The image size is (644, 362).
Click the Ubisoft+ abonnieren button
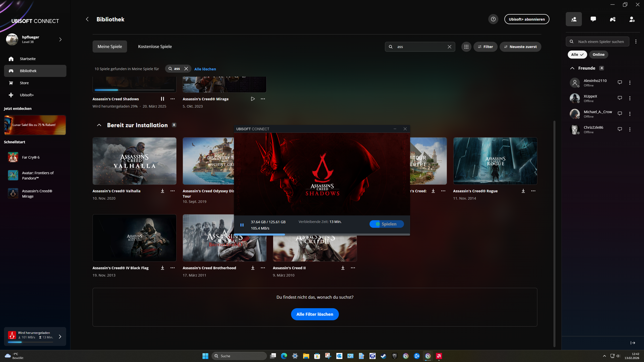pyautogui.click(x=527, y=19)
